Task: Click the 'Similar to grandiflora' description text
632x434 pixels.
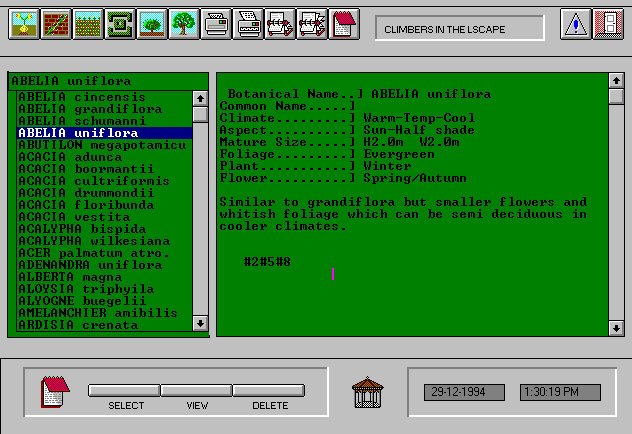Action: (403, 214)
